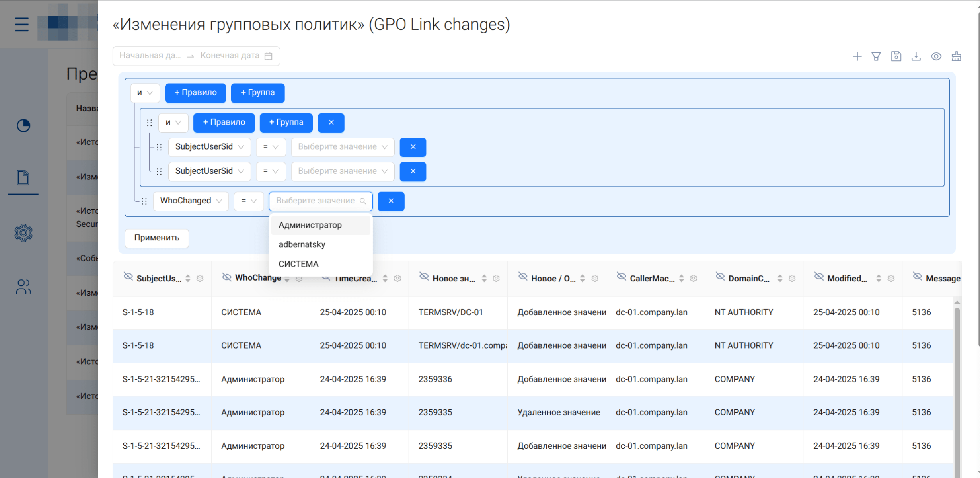Open the users sidebar icon
Viewport: 980px width, 478px height.
pos(23,287)
